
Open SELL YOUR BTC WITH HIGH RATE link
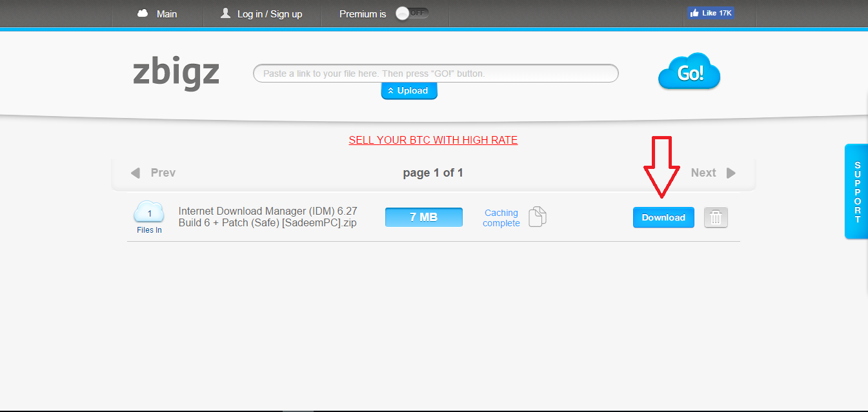coord(433,140)
